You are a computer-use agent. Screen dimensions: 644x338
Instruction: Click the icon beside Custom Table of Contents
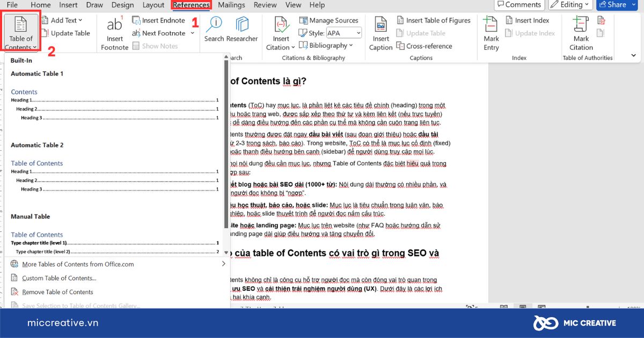pyautogui.click(x=14, y=278)
